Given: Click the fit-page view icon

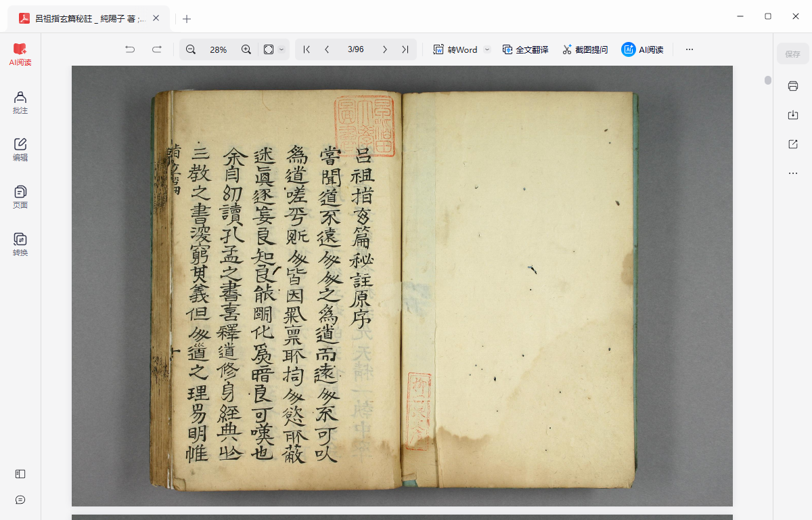Looking at the screenshot, I should pos(269,49).
